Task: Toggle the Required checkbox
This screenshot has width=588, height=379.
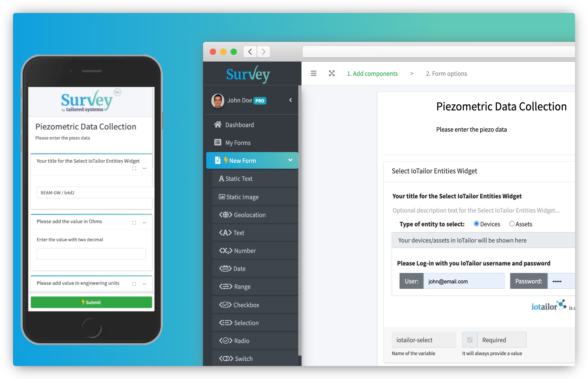Action: click(469, 340)
